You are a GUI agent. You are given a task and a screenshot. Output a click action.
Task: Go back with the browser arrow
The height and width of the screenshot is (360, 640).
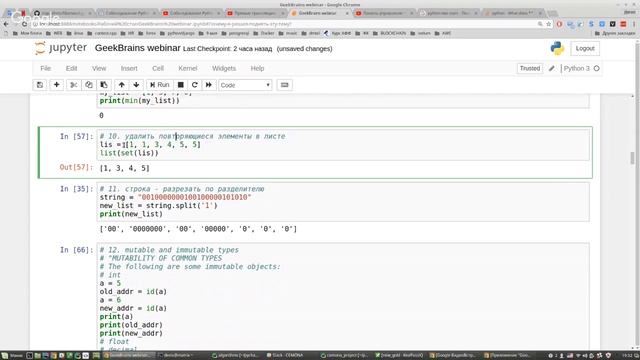click(x=6, y=24)
